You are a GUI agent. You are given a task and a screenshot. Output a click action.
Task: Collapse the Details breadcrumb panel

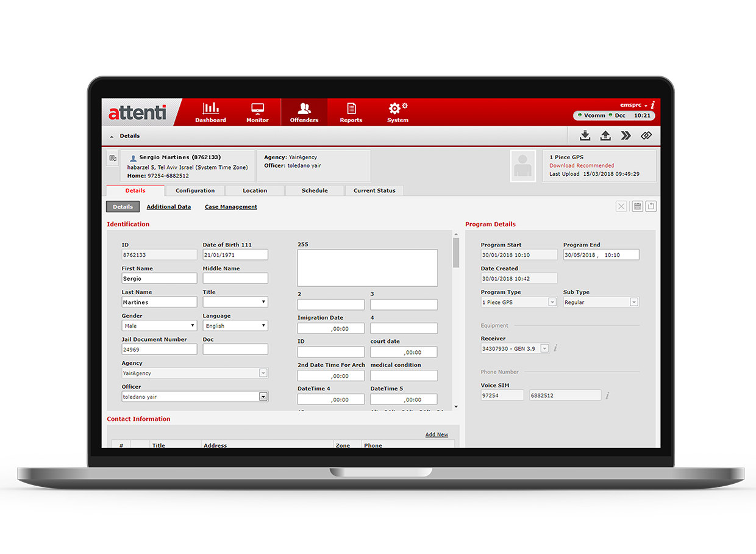coord(112,135)
